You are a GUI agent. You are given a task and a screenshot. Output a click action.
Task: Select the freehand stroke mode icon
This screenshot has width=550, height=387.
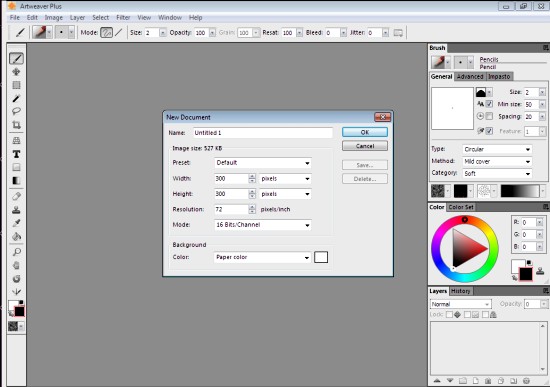(x=106, y=33)
